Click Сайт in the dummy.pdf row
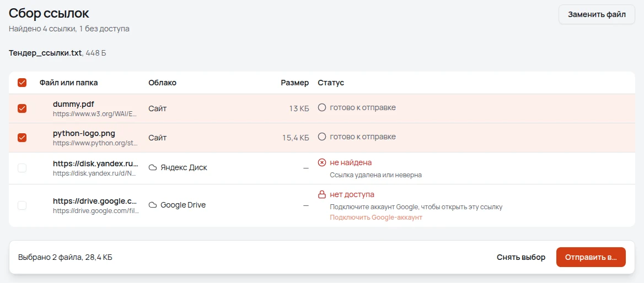This screenshot has height=283, width=644. click(157, 108)
